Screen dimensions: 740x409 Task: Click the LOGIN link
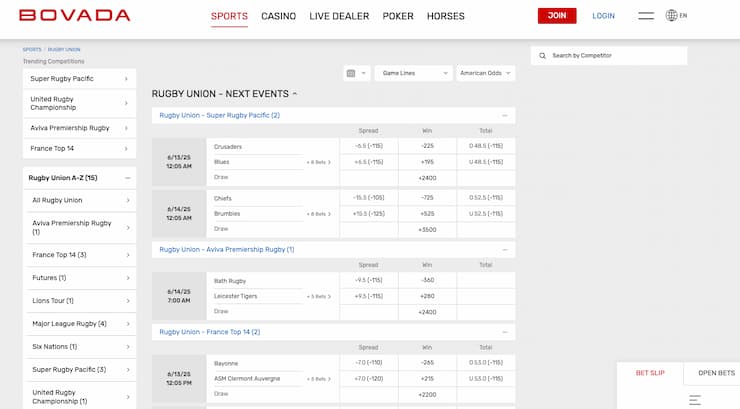(x=603, y=16)
